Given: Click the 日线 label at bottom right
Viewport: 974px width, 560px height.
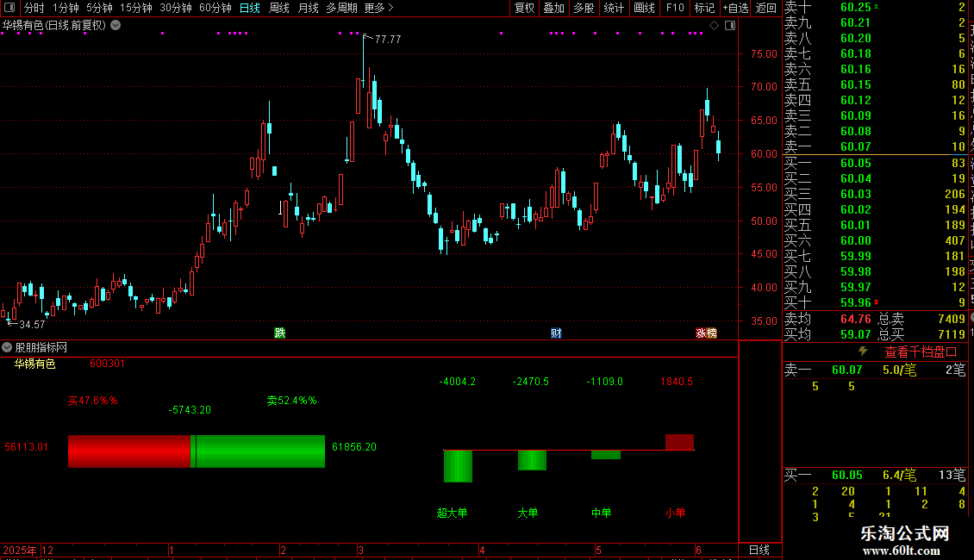Looking at the screenshot, I should pos(759,550).
